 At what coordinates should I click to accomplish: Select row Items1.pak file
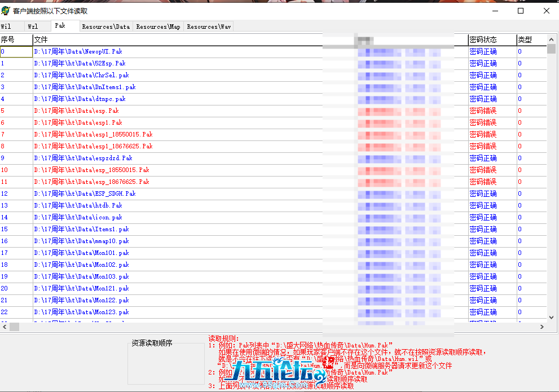[273, 229]
